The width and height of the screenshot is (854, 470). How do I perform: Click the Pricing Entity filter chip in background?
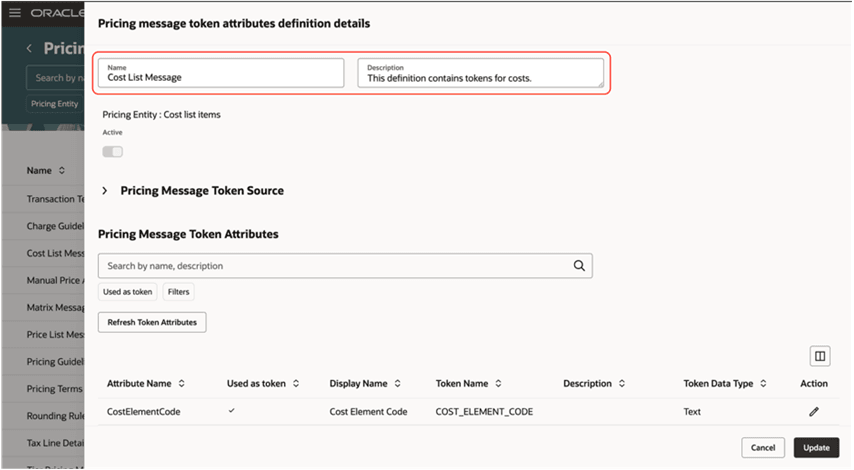point(54,103)
